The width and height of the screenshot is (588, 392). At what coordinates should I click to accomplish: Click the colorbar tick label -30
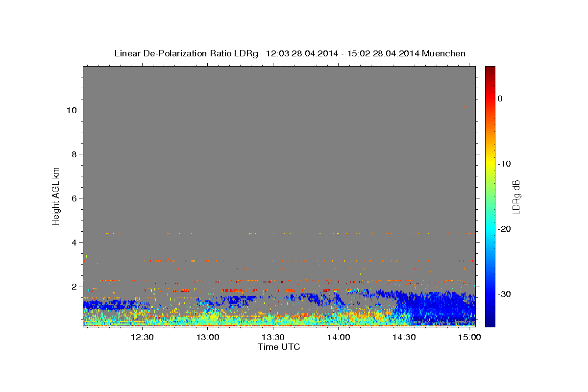point(505,294)
